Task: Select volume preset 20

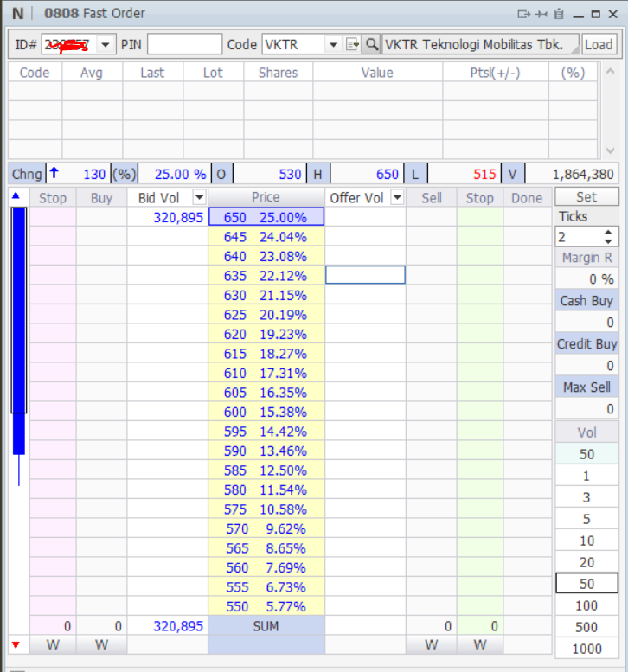Action: coord(586,562)
